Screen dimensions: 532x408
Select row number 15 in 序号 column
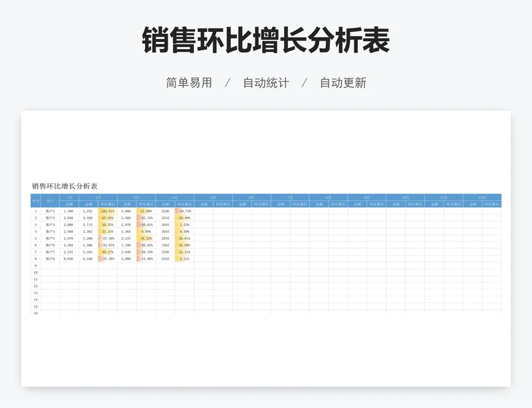(36, 306)
